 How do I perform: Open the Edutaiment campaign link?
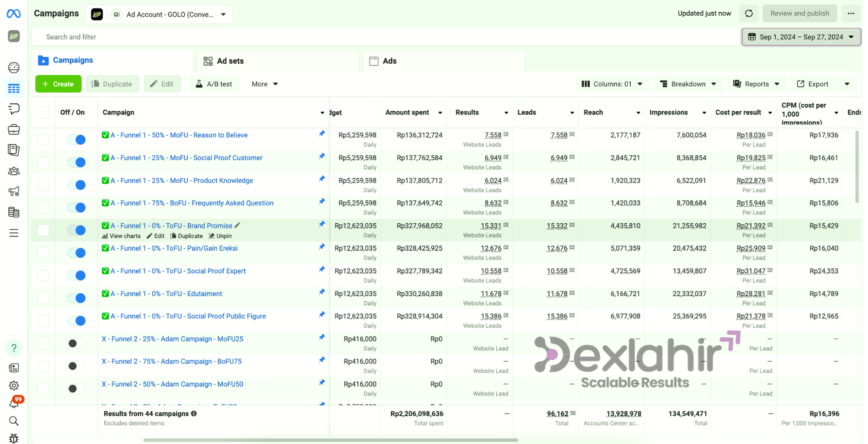click(x=166, y=294)
